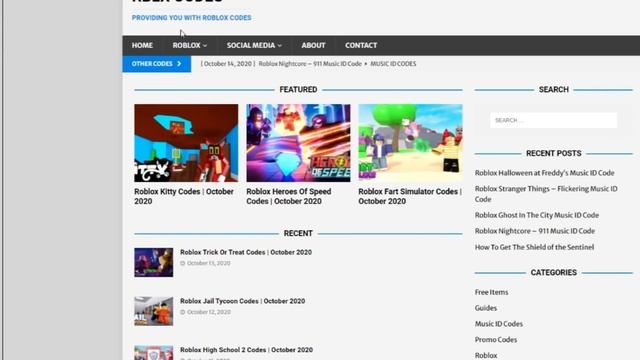Click the CATEGORIES sidebar heading
This screenshot has width=640, height=360.
pyautogui.click(x=553, y=273)
